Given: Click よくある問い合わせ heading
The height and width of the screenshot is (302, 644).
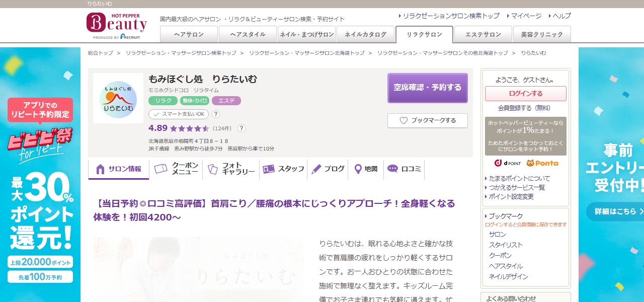Looking at the screenshot, I should pyautogui.click(x=511, y=298).
